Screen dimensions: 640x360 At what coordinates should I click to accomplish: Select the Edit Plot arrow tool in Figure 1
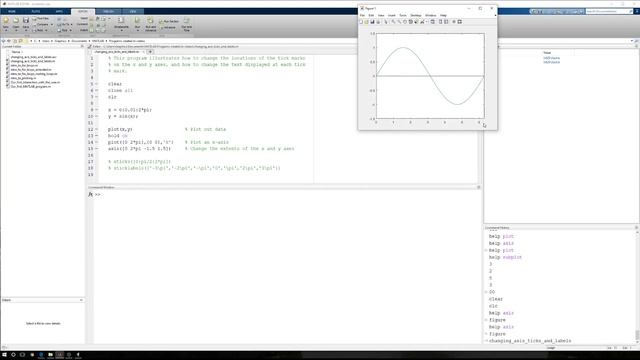[386, 22]
